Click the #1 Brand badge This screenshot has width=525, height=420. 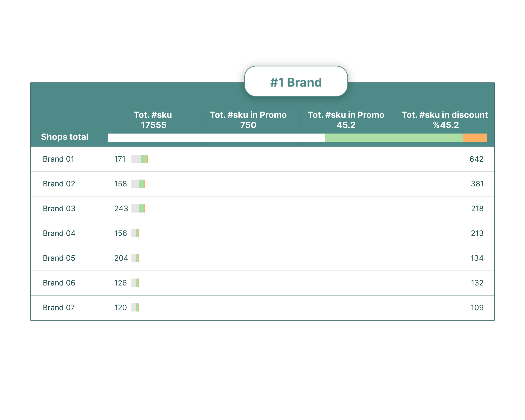296,82
